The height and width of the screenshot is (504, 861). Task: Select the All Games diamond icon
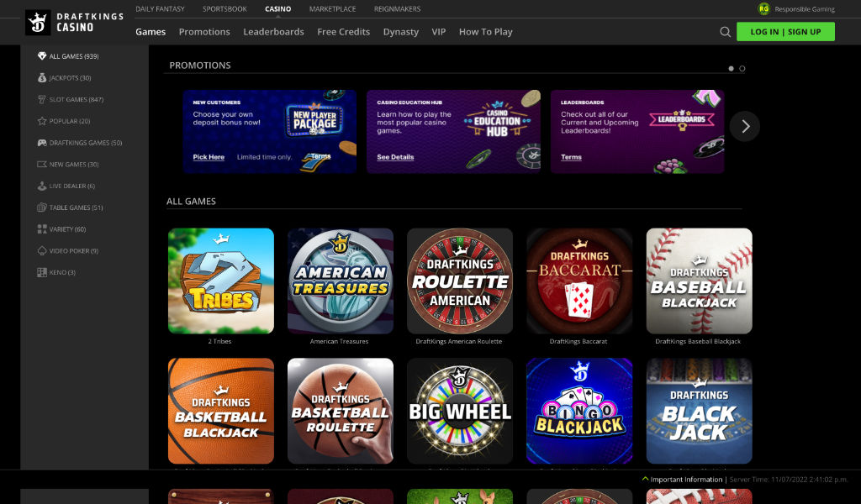tap(42, 56)
